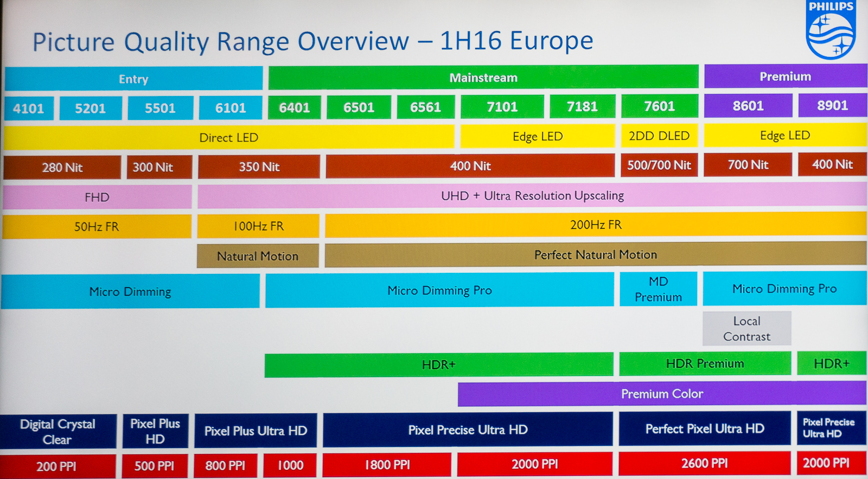Click the Philips shield logo
Image resolution: width=868 pixels, height=479 pixels.
[x=831, y=30]
